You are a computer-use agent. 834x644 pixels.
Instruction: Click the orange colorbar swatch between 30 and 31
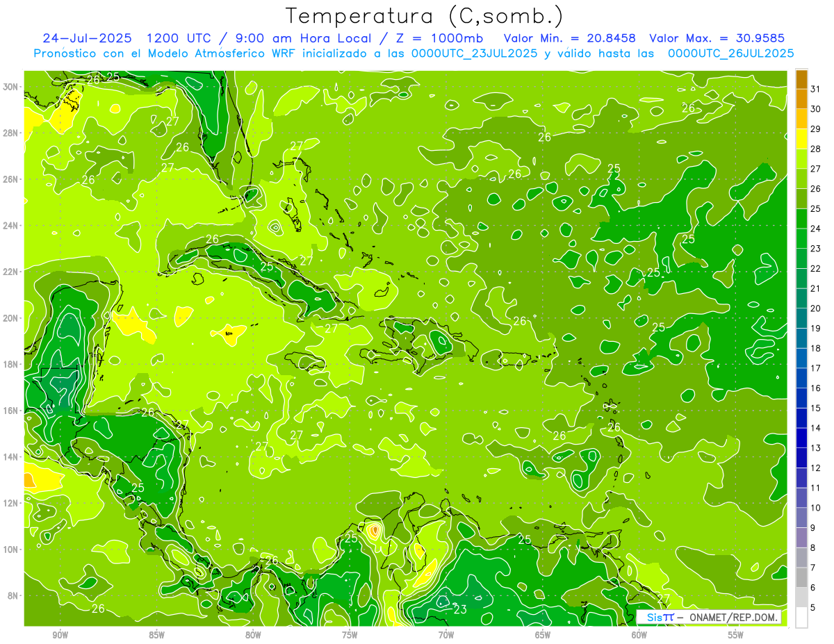pos(801,99)
